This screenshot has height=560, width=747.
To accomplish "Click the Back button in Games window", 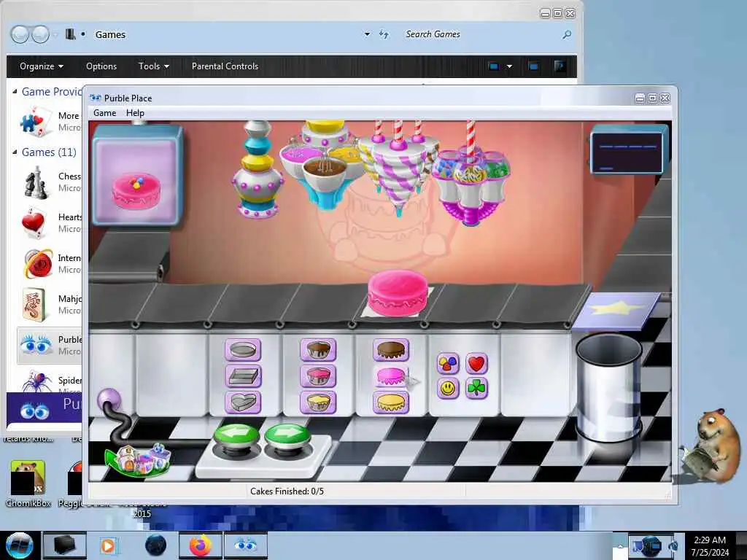I will pos(20,34).
